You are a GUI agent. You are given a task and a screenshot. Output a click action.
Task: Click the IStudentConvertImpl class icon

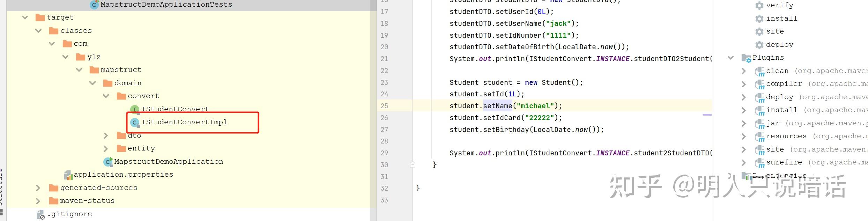point(135,123)
